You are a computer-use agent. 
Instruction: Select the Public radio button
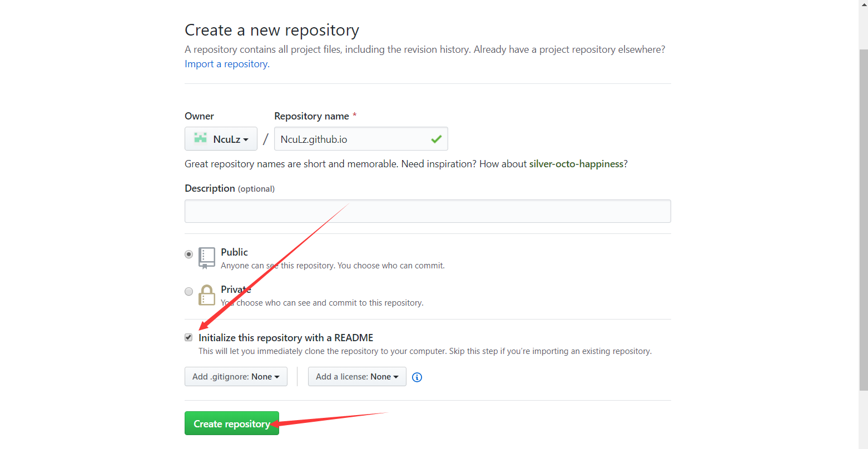(x=189, y=254)
